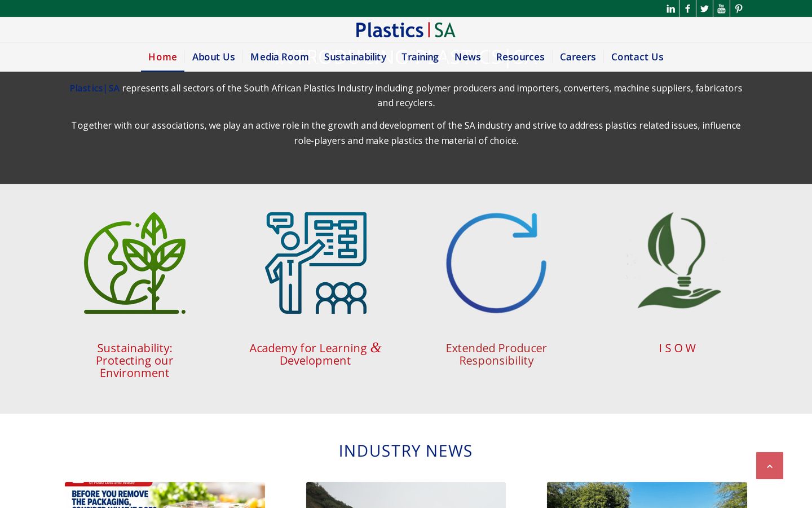Image resolution: width=812 pixels, height=508 pixels.
Task: Open the middle industry news hillside thumbnail
Action: (406, 495)
